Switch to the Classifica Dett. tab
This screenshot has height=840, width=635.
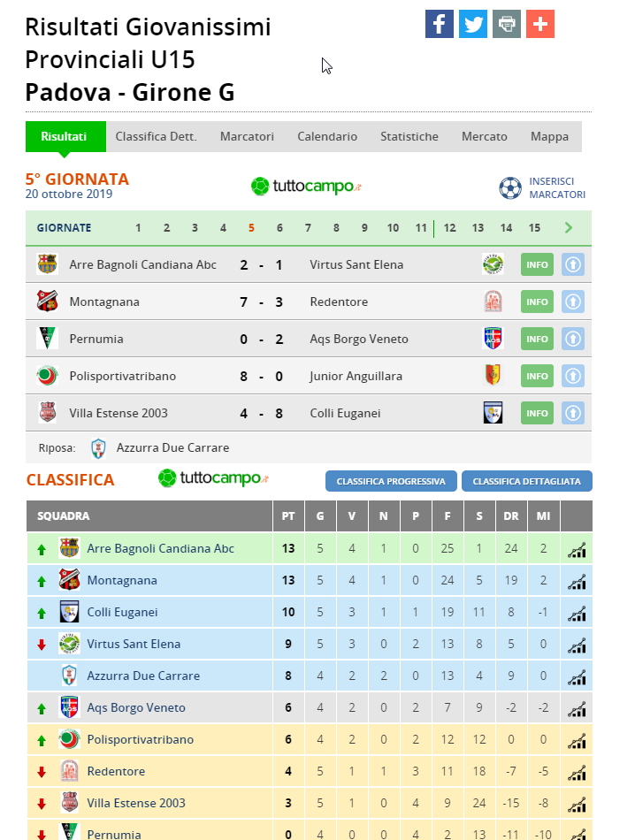156,136
